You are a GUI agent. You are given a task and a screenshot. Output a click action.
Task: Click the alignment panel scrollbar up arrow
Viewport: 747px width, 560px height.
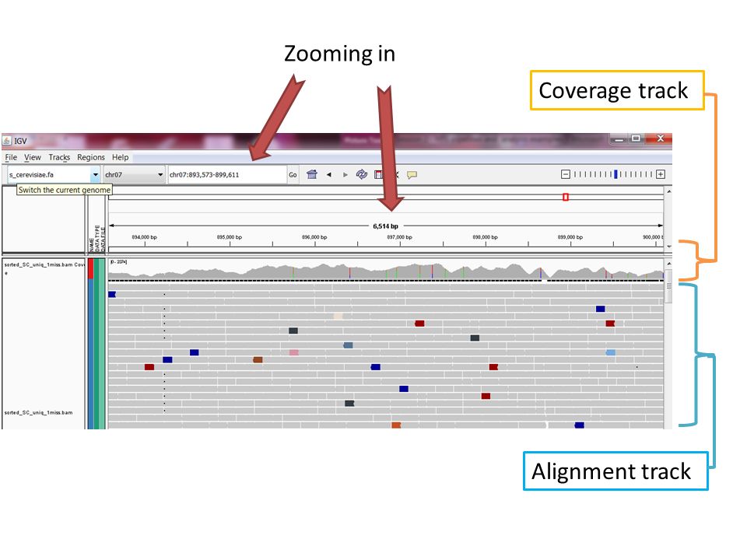click(x=669, y=264)
